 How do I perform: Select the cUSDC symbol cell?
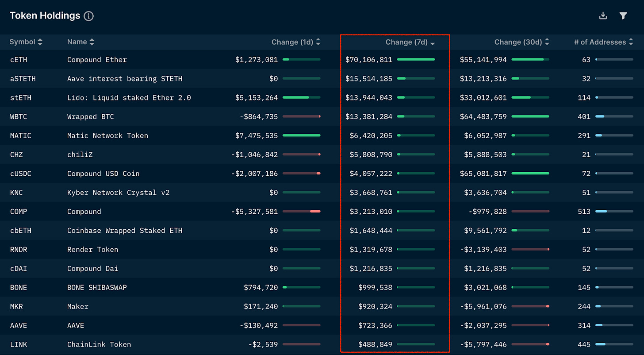21,174
